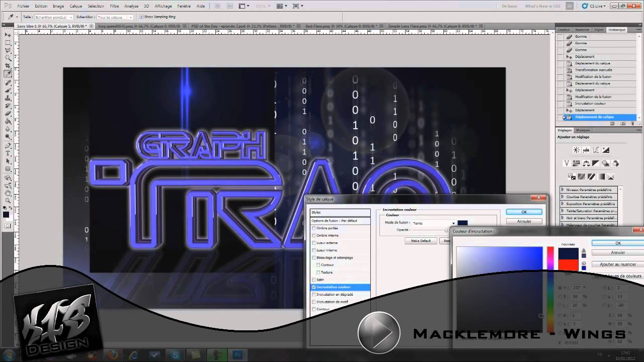The width and height of the screenshot is (644, 362).
Task: Add a Color Balance adjustment
Action: coord(586,163)
